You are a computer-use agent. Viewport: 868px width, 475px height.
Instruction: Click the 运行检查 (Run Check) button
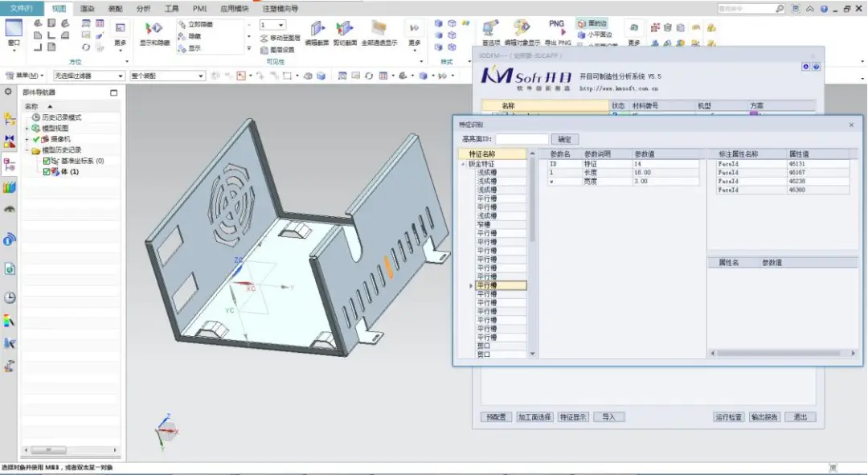tap(728, 417)
